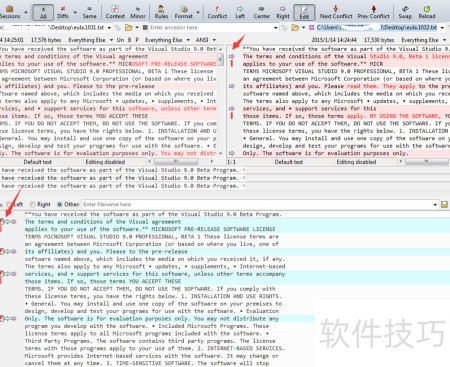Open the Rules settings icon
This screenshot has height=367, width=450.
[x=161, y=12]
